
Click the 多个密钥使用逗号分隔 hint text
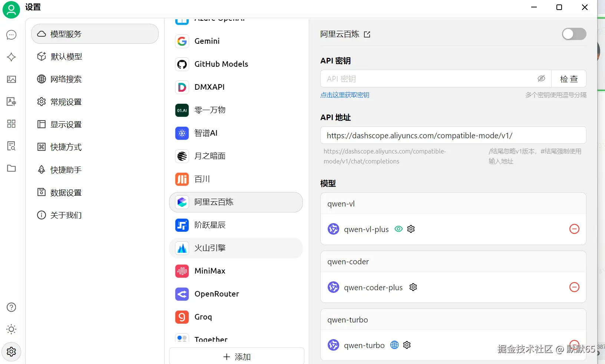click(x=556, y=95)
